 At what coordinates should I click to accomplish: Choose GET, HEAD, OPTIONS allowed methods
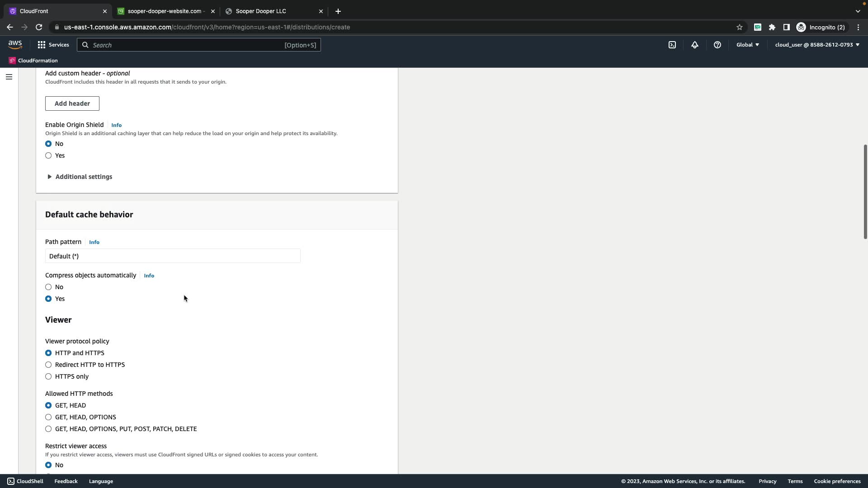(48, 417)
